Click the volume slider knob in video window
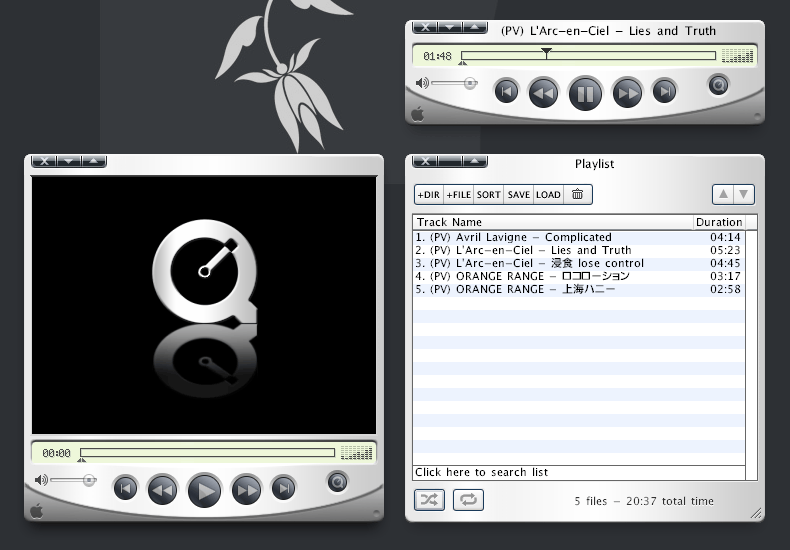The height and width of the screenshot is (550, 790). tap(89, 480)
